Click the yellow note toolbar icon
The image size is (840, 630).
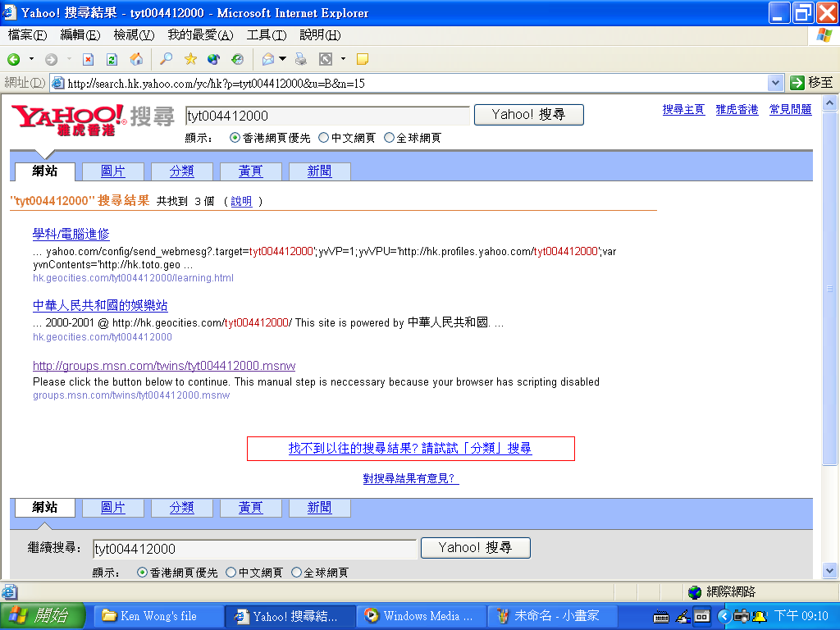coord(363,59)
